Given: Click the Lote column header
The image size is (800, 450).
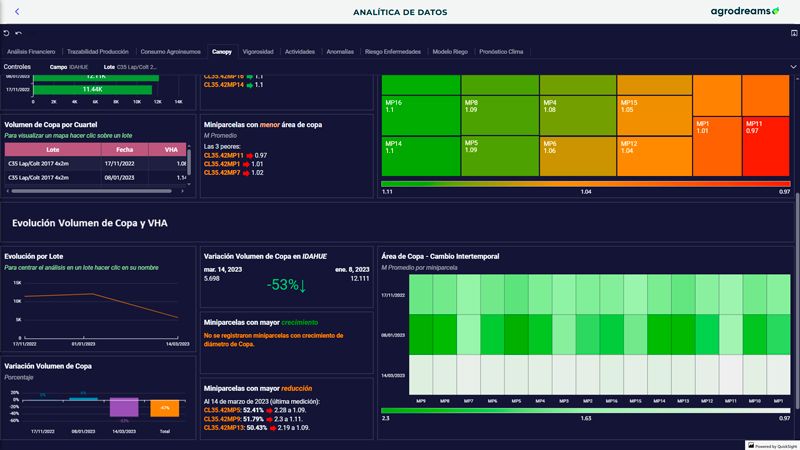Looking at the screenshot, I should [x=52, y=149].
